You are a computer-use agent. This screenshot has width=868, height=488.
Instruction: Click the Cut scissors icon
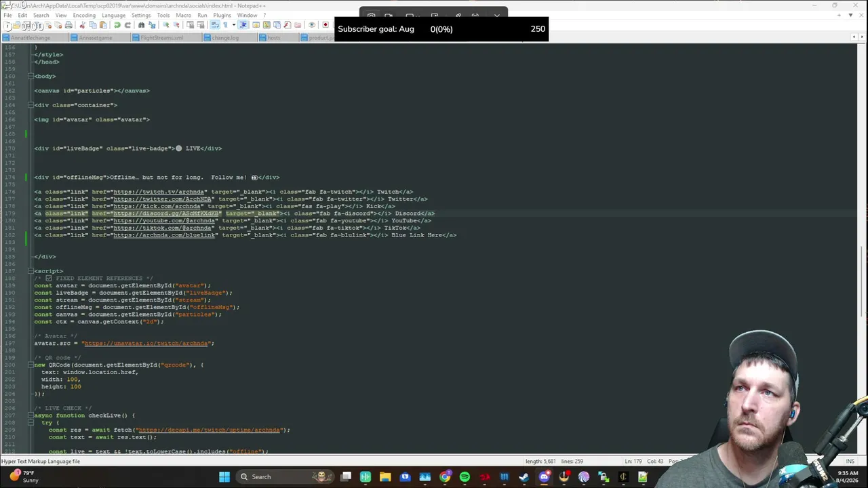click(82, 25)
